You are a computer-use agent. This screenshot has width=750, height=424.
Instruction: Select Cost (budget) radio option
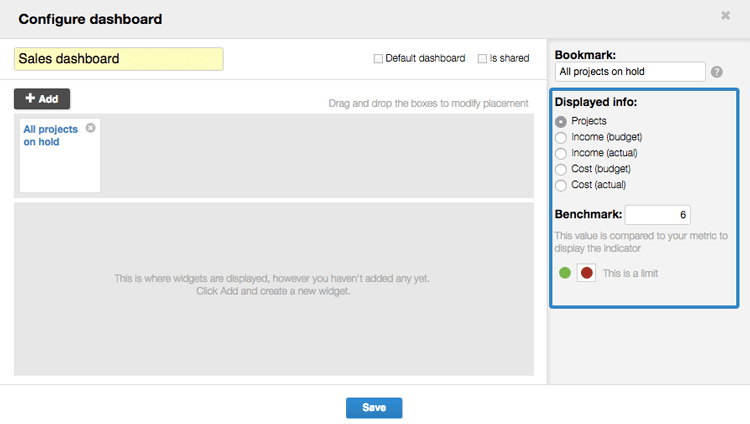[x=561, y=169]
